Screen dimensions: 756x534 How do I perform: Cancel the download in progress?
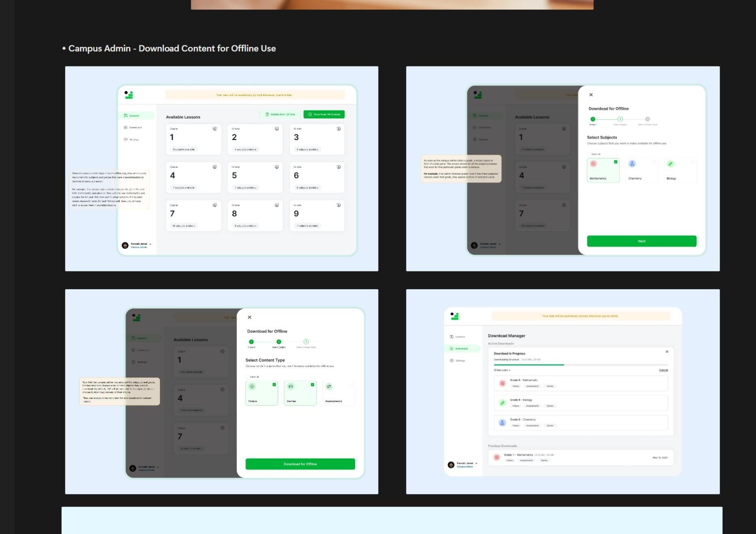click(x=663, y=370)
